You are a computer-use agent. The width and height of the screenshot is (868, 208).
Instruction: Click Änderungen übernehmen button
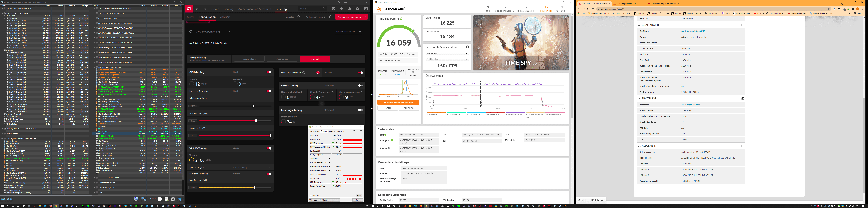(x=351, y=17)
